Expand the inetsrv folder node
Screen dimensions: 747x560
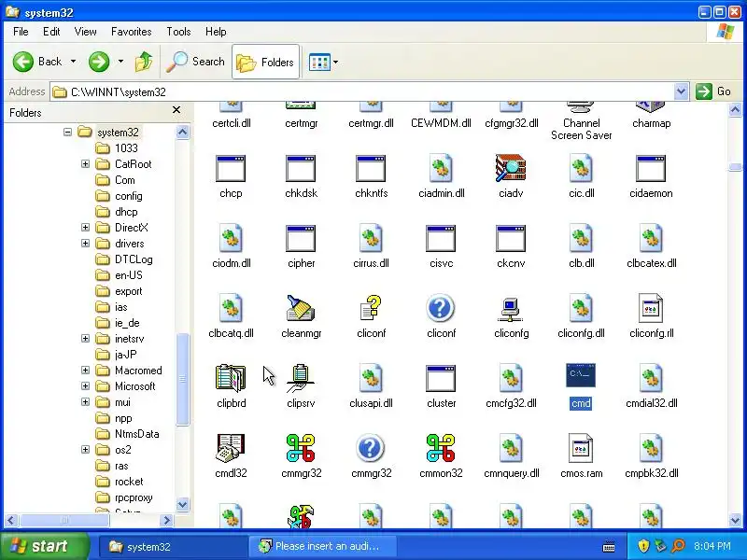[85, 339]
